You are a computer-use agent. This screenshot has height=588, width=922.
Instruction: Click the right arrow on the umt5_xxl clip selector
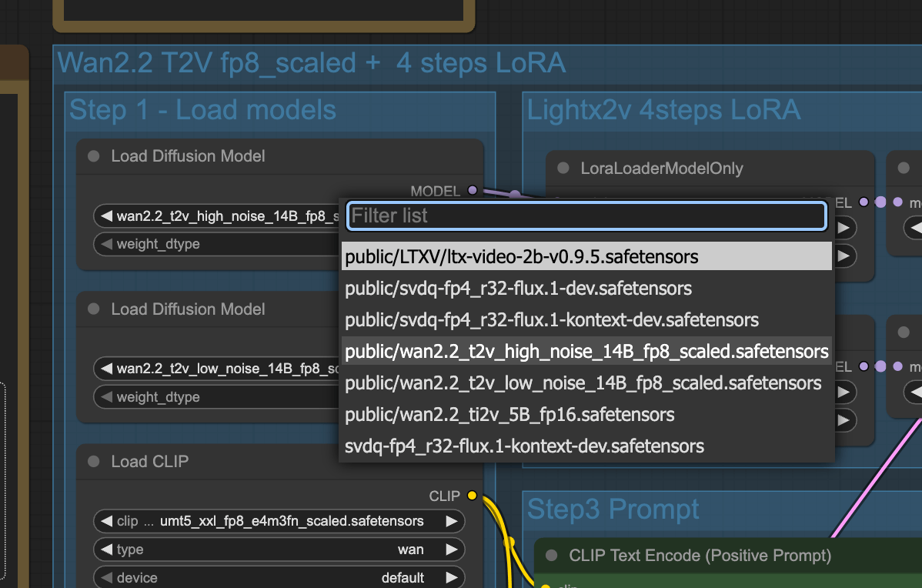point(452,521)
